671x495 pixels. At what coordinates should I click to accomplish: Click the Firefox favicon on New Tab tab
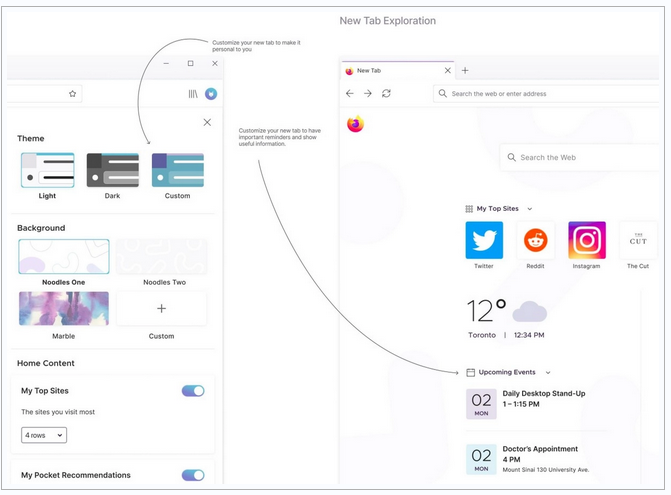pos(349,71)
